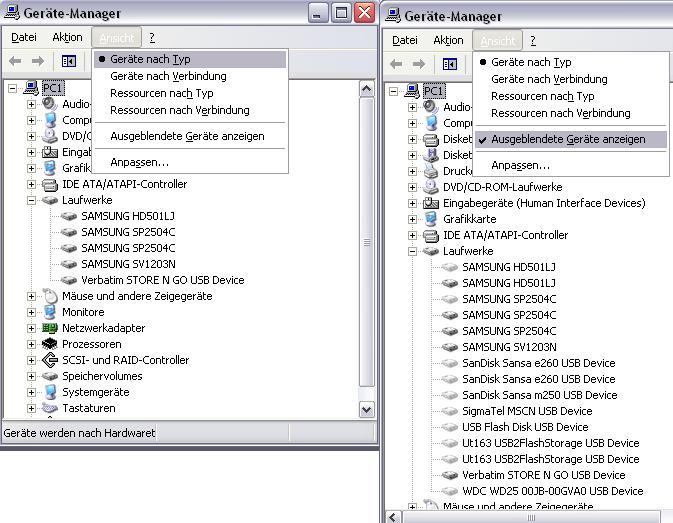Viewport: 673px width, 523px height.
Task: Select PC1 computer icon in left window
Action: coord(31,88)
